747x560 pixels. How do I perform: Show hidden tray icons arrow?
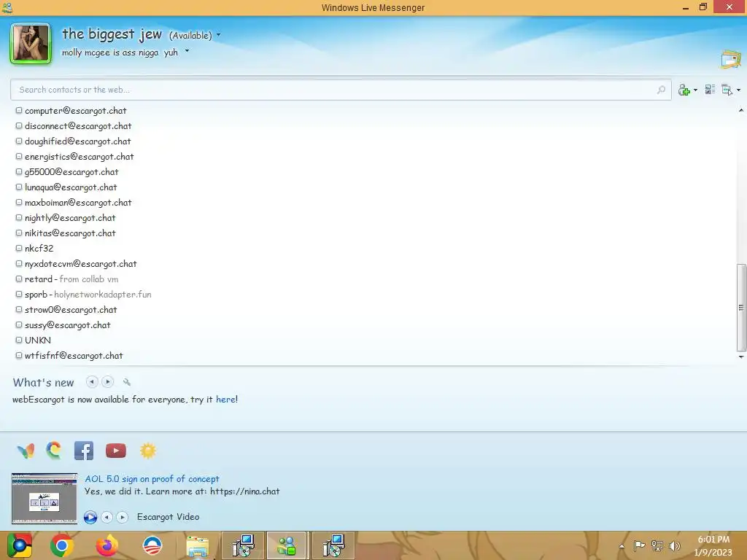pos(622,545)
